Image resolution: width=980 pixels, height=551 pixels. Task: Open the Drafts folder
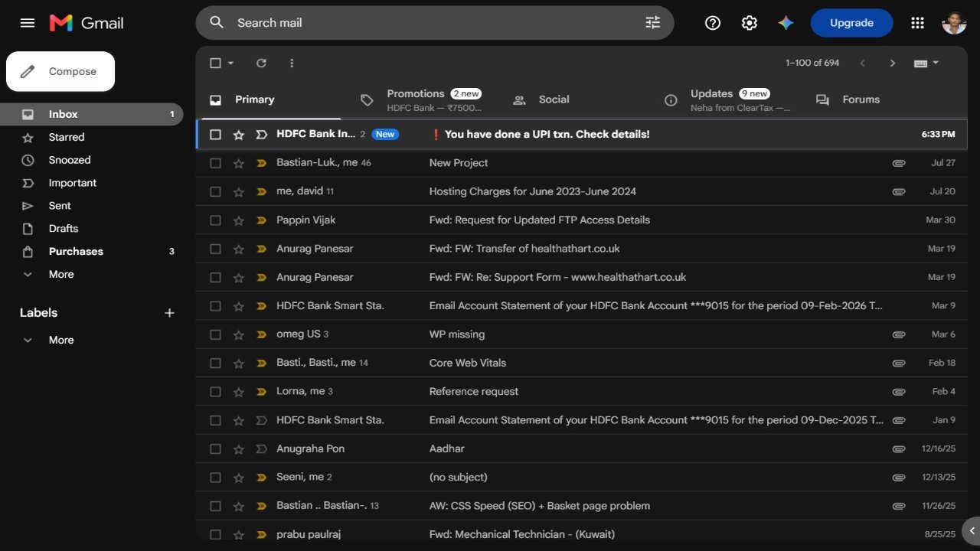92,228
